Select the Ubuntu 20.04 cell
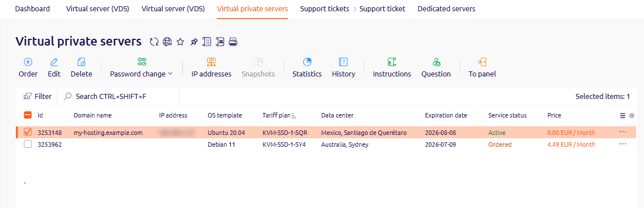Image resolution: width=644 pixels, height=208 pixels. (x=226, y=133)
